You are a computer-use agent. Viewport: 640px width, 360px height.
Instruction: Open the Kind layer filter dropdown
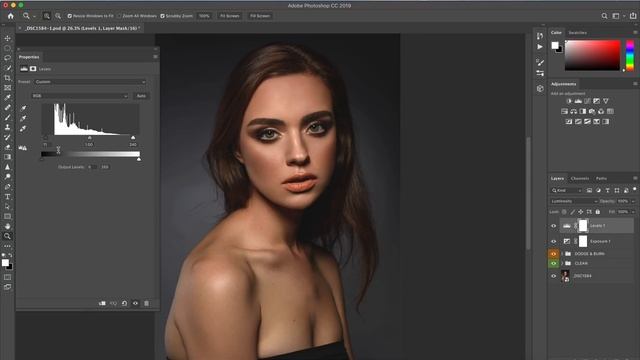click(567, 191)
